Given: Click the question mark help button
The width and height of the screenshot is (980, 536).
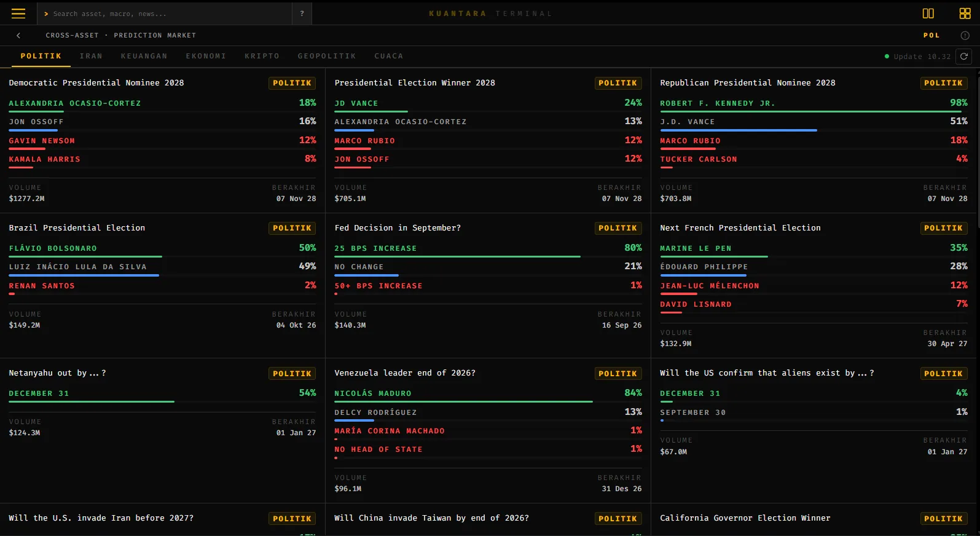Looking at the screenshot, I should (302, 14).
